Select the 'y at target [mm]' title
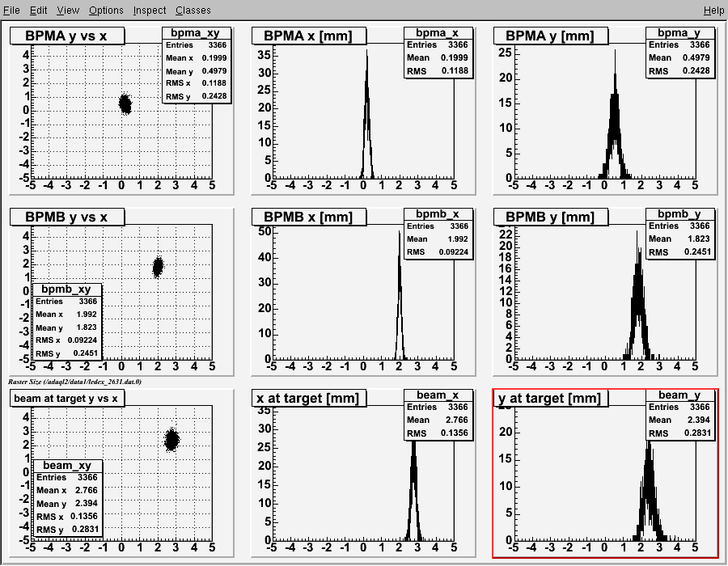 pos(551,398)
